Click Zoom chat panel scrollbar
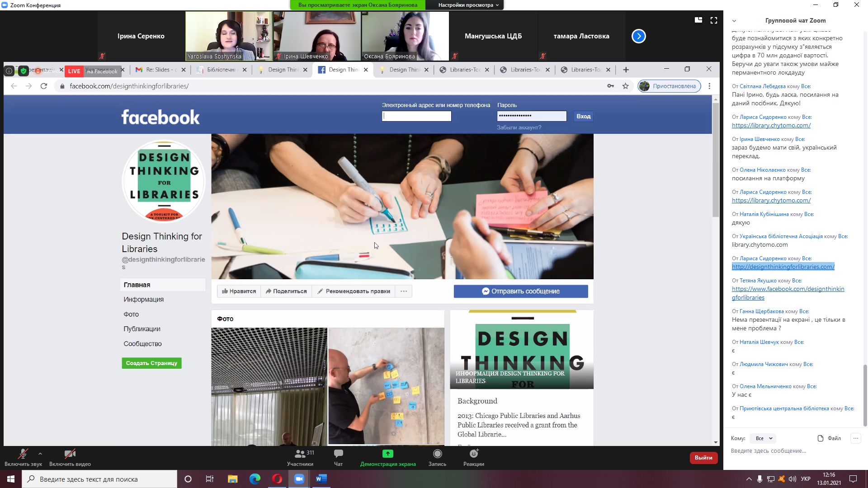868x488 pixels. [865, 395]
